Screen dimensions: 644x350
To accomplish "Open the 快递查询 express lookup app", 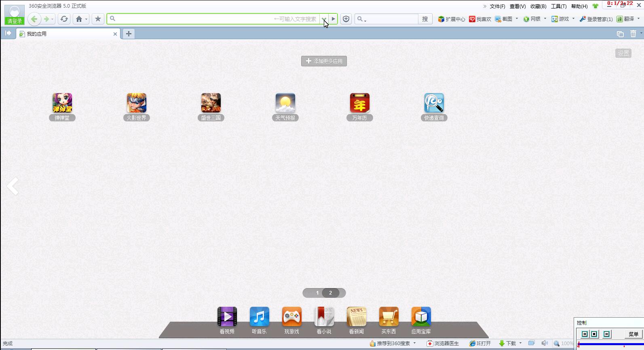I will 434,103.
